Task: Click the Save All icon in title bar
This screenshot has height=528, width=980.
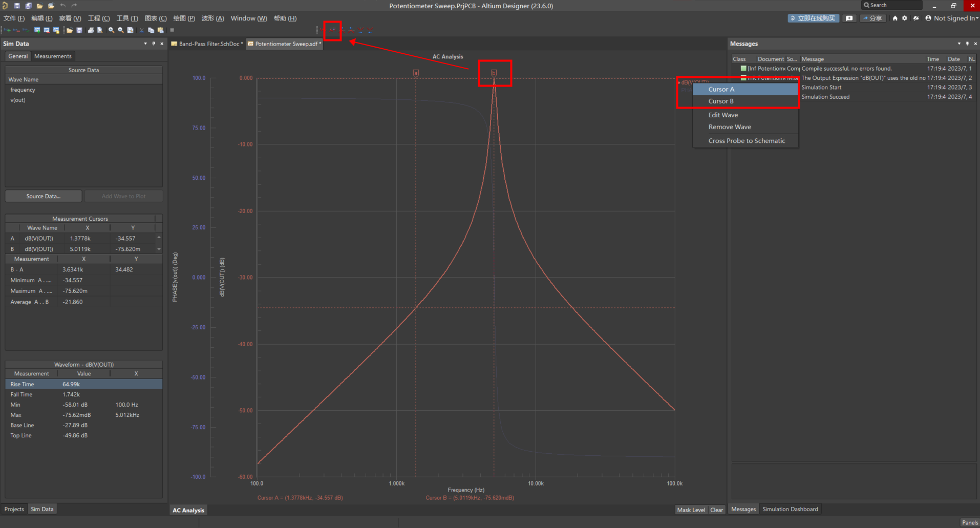Action: pyautogui.click(x=28, y=6)
